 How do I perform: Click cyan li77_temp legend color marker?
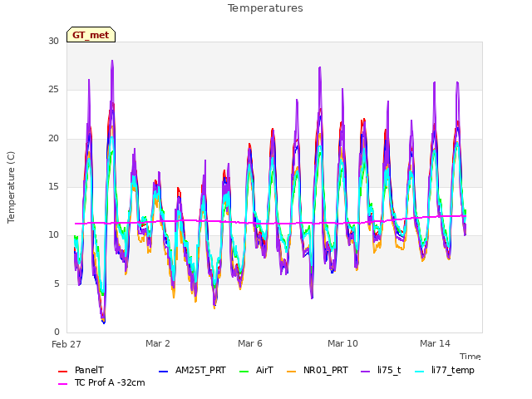[x=419, y=372]
